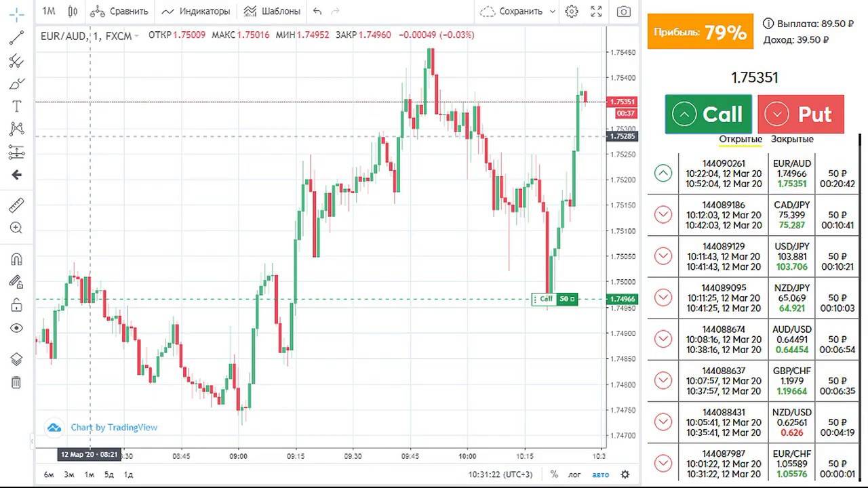Click the NZD/JPY pair in trade 144089095
Viewport: 868px width, 488px height.
click(792, 287)
